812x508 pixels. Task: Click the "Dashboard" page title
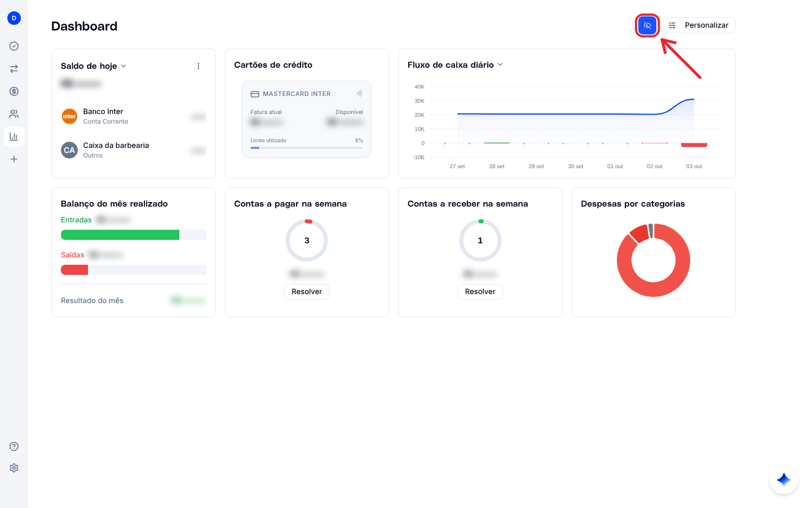(85, 26)
